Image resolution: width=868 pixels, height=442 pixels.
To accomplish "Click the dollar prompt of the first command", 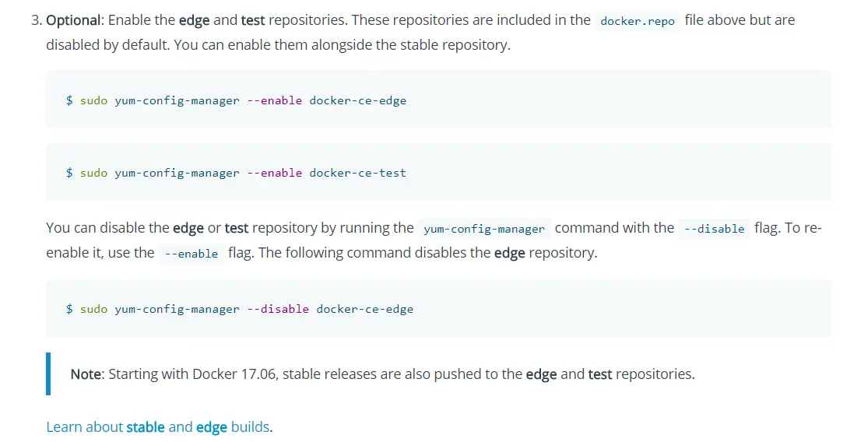I will click(x=69, y=100).
